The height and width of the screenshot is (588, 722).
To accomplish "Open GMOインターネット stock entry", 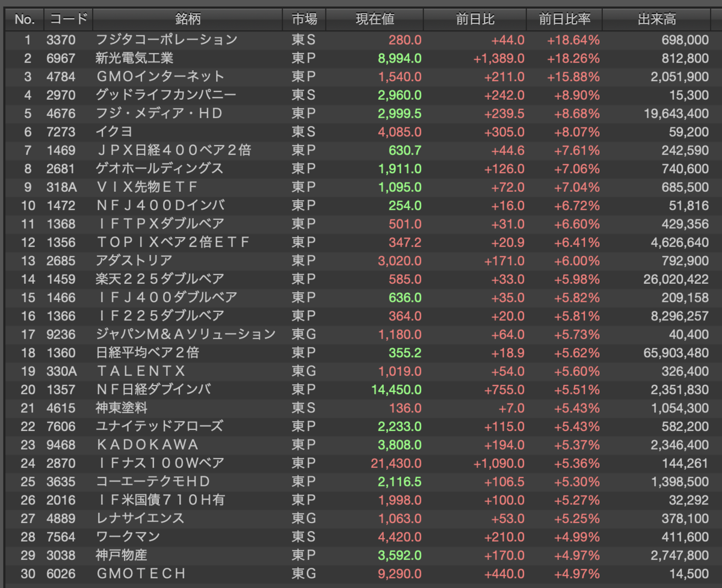I will coord(160,77).
